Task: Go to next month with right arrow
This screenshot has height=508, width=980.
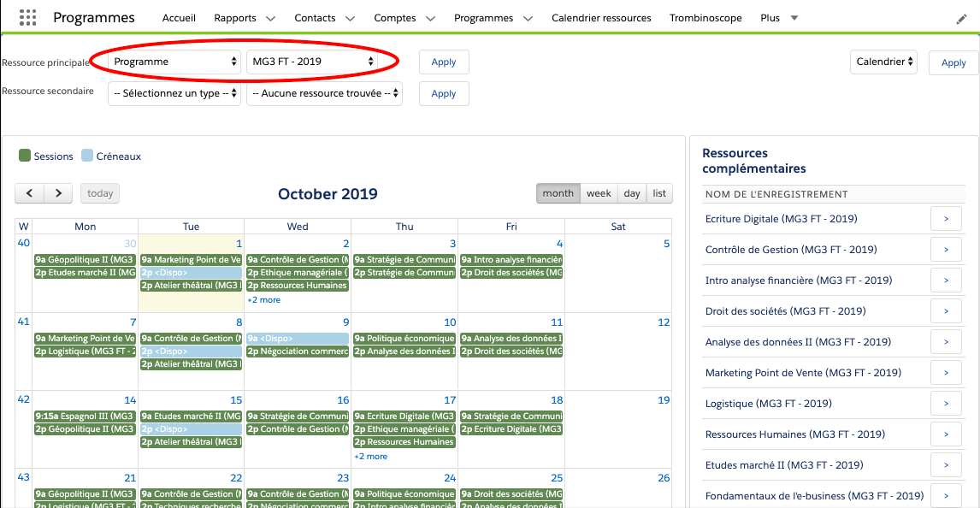Action: click(x=58, y=193)
